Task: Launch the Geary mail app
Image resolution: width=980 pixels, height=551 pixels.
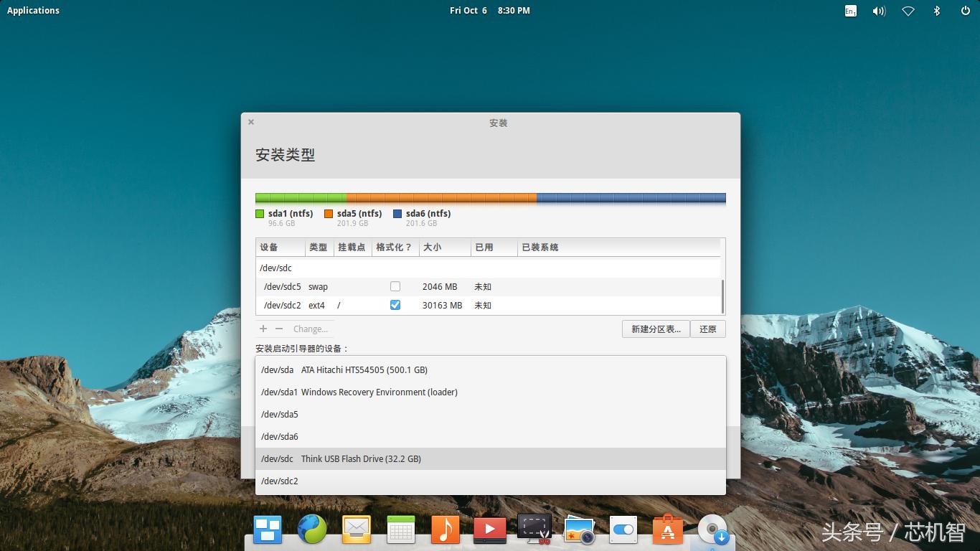Action: [356, 529]
